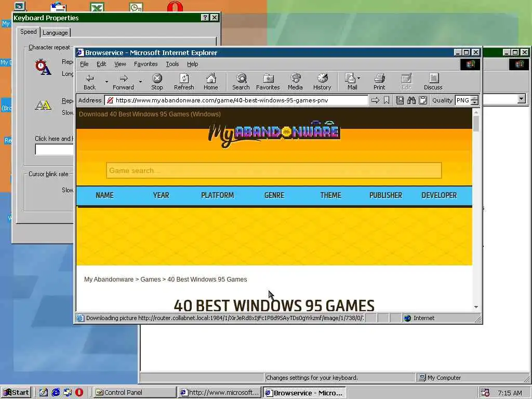Viewport: 532px width, 399px height.
Task: Click the binoculars find icon
Action: [x=411, y=100]
